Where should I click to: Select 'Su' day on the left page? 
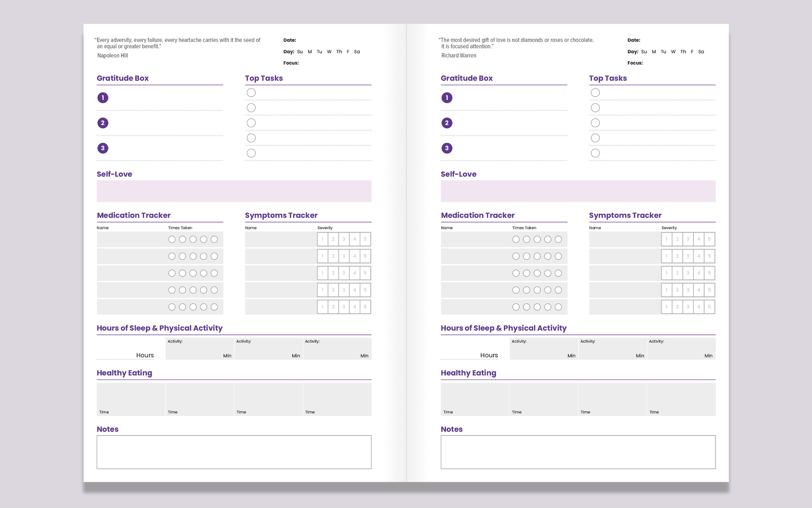coord(300,52)
